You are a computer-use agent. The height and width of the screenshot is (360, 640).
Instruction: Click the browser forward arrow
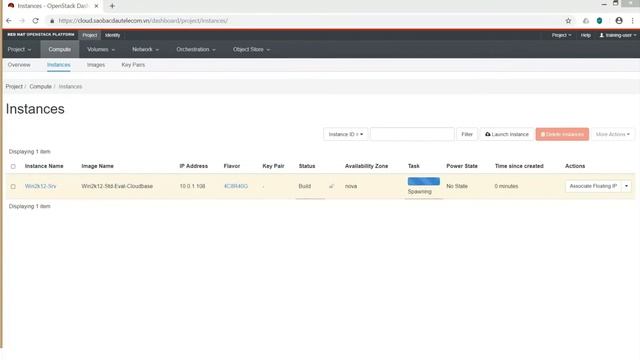(x=22, y=20)
